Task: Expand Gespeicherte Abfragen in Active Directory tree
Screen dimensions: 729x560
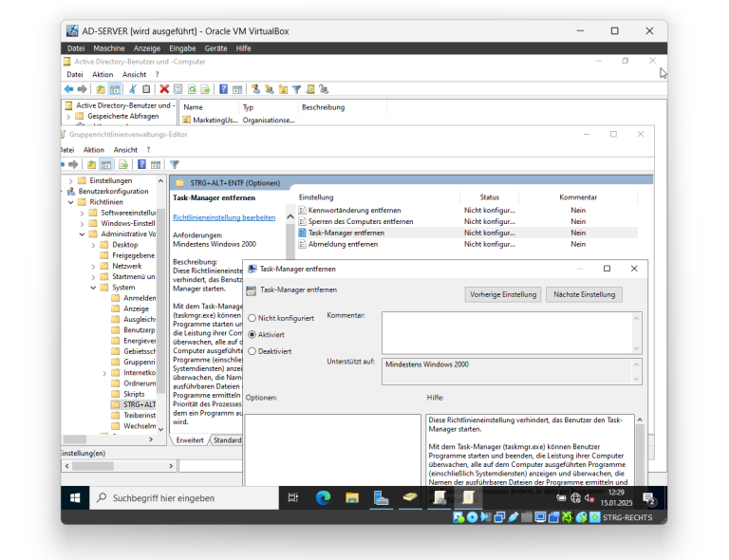Action: coord(68,117)
